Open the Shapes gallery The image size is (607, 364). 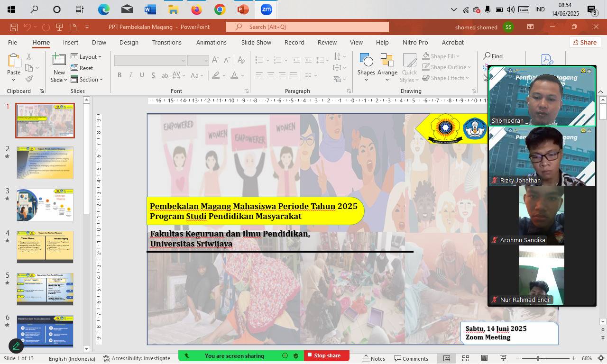coord(366,67)
